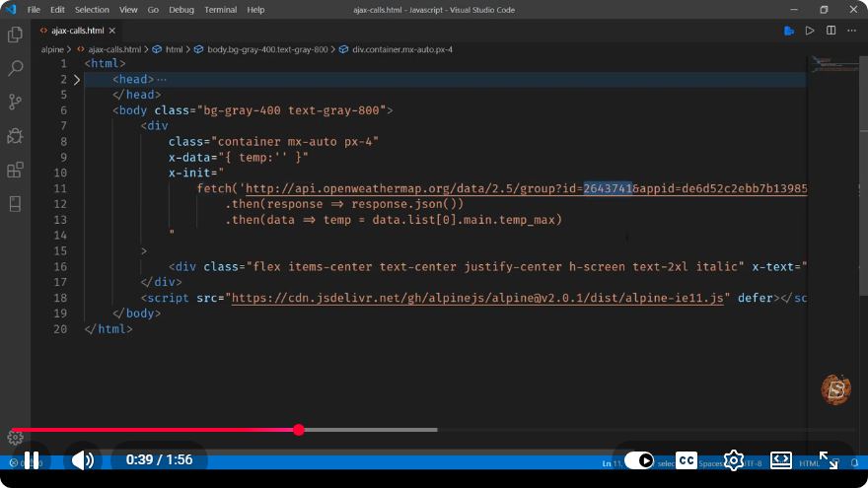Click the Run play icon in editor toolbar

pos(810,31)
